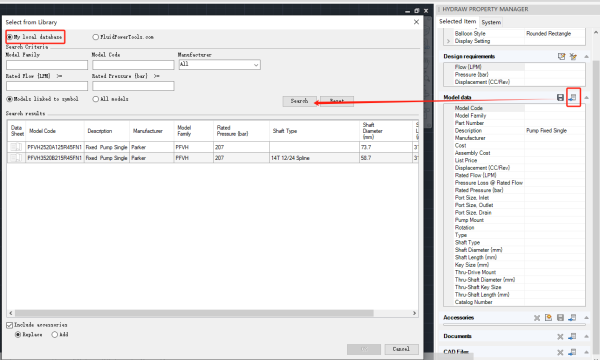Click the Accessories save icon
The width and height of the screenshot is (600, 360).
[560, 318]
